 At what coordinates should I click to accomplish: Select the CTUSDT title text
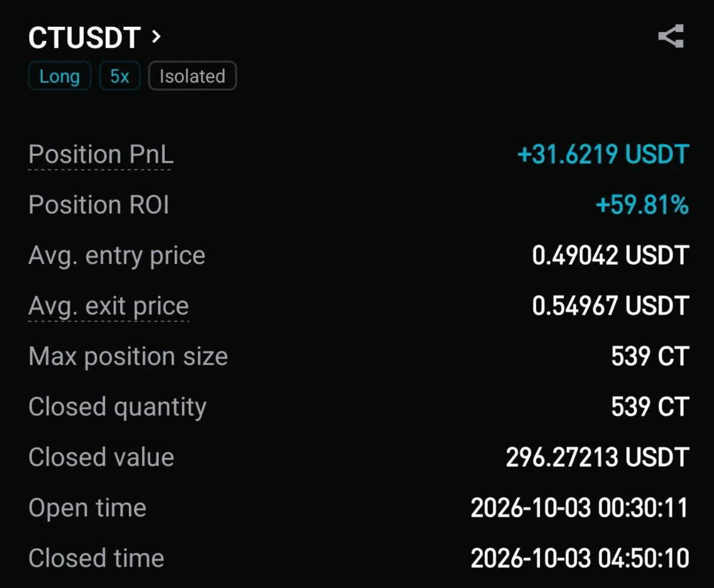84,38
